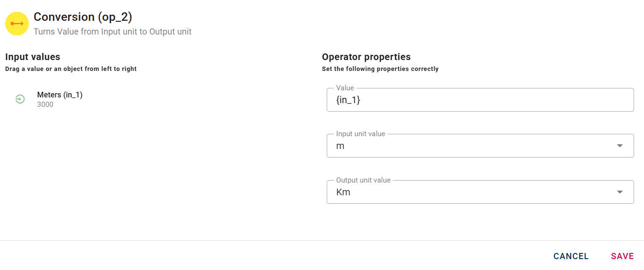Image resolution: width=644 pixels, height=270 pixels.
Task: Focus the Value input field containing {in_1}
Action: click(x=479, y=100)
